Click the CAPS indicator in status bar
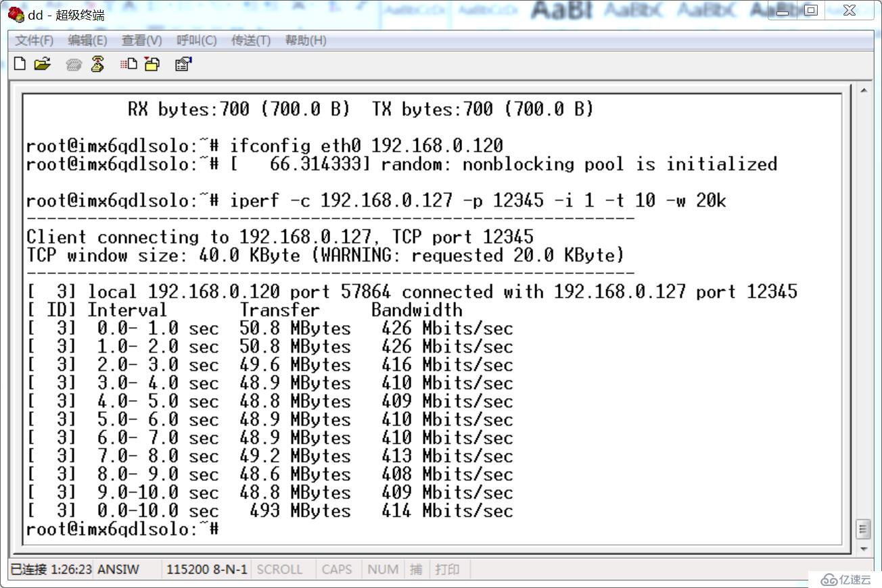 [x=337, y=569]
